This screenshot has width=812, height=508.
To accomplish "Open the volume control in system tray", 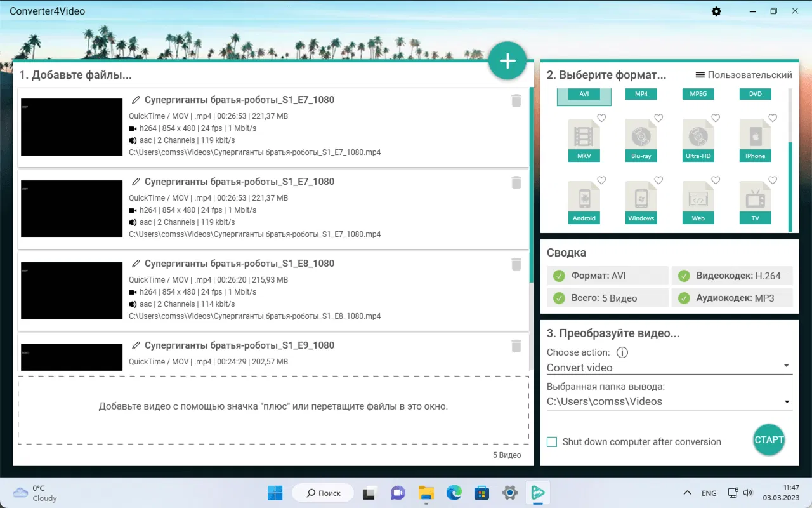I will click(748, 493).
